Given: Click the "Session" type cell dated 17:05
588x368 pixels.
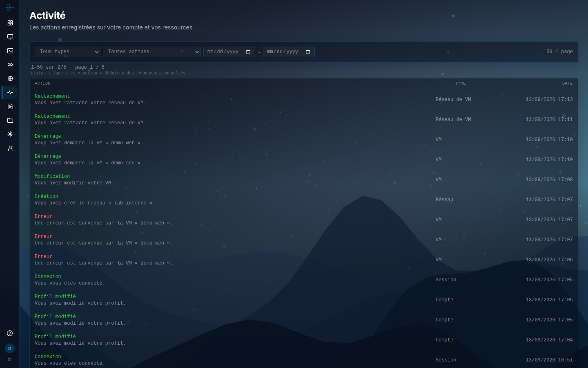Looking at the screenshot, I should click(x=446, y=280).
